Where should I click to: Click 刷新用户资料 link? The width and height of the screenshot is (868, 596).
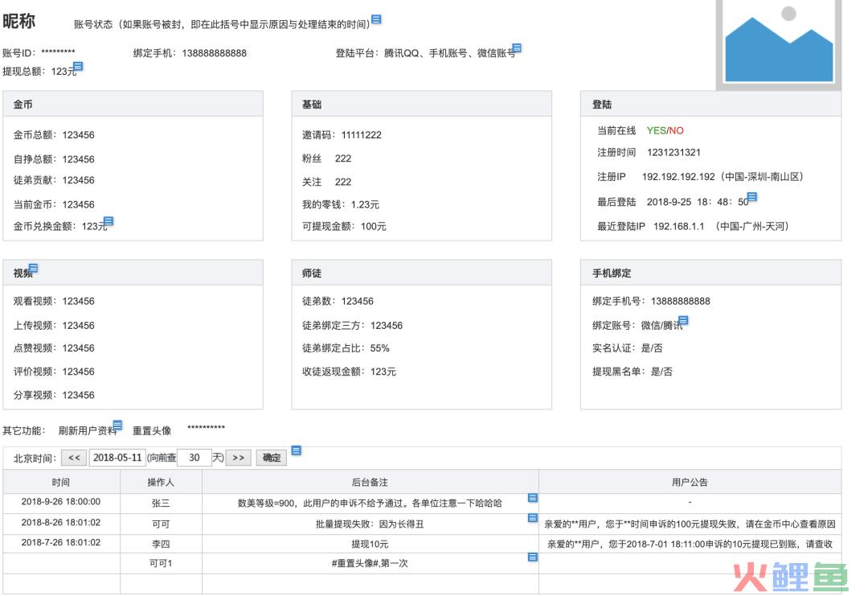tap(88, 431)
